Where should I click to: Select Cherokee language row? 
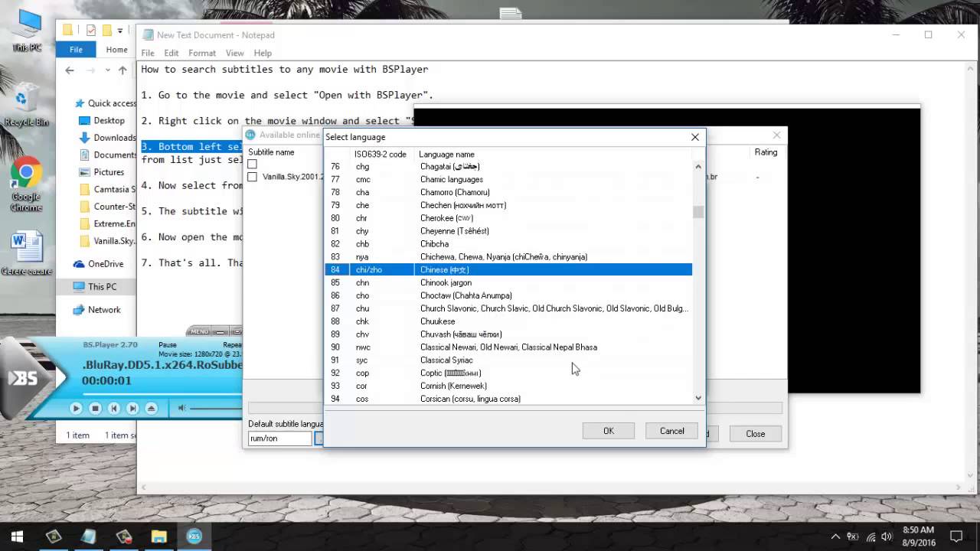(508, 218)
